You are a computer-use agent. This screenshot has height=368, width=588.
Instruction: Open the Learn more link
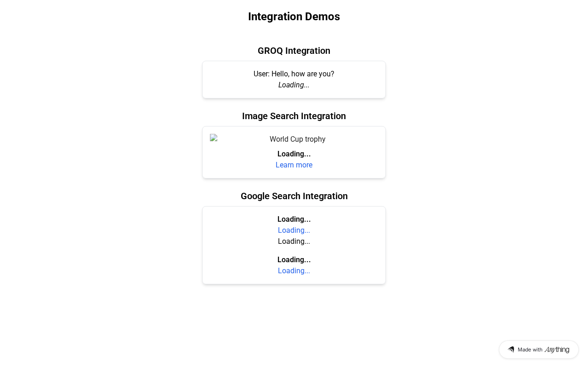[x=294, y=165]
